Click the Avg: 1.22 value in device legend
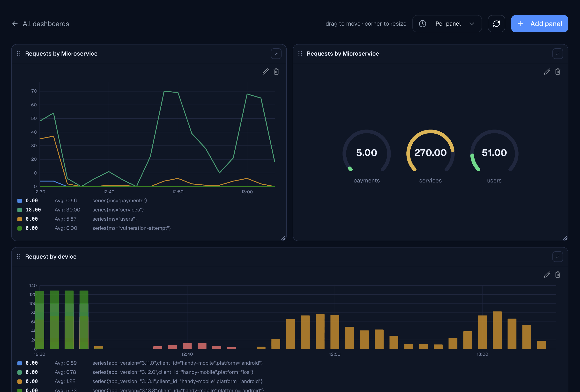The height and width of the screenshot is (392, 580). [x=65, y=382]
